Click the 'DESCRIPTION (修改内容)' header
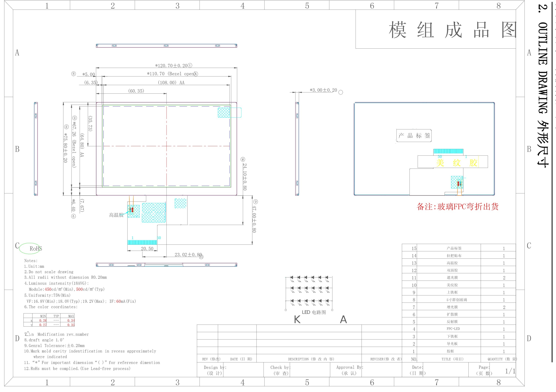This screenshot has height=392, width=556. click(x=311, y=359)
